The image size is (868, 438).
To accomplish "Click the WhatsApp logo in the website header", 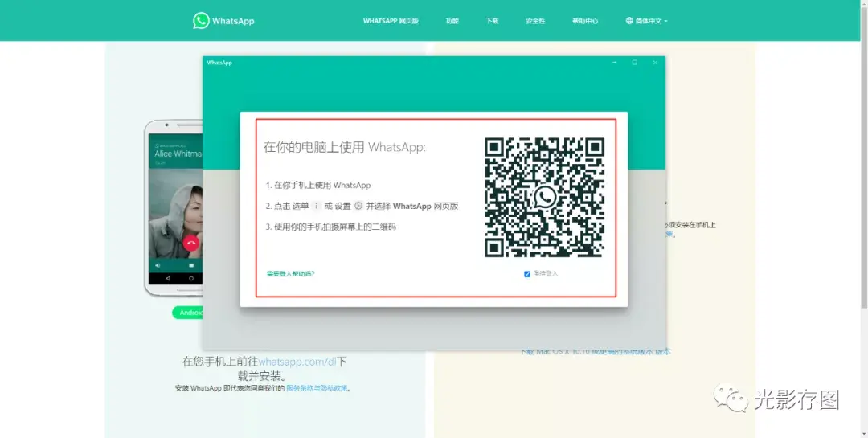I will tap(223, 20).
